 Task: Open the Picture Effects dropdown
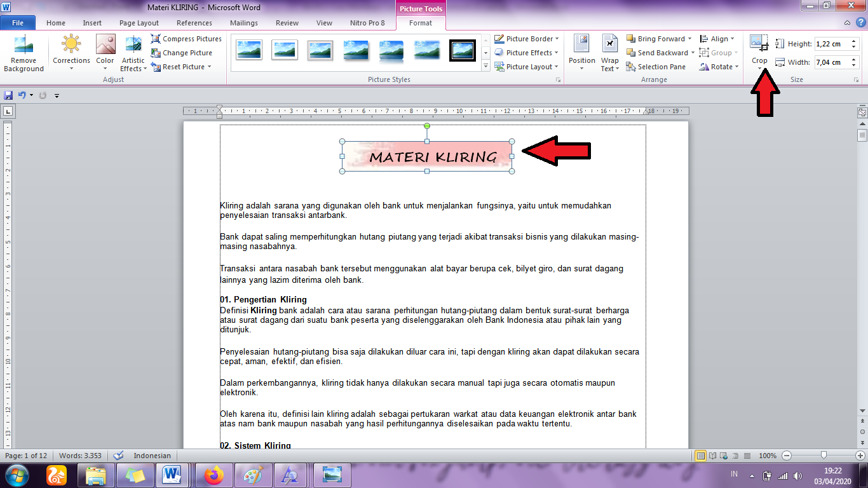click(526, 53)
